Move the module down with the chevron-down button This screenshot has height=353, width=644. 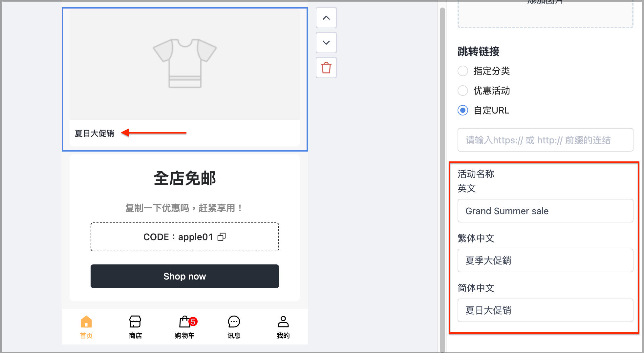tap(326, 43)
